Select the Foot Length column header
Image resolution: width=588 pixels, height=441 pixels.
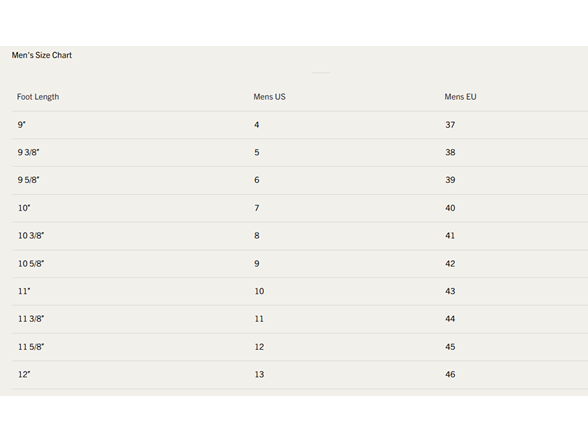(38, 97)
